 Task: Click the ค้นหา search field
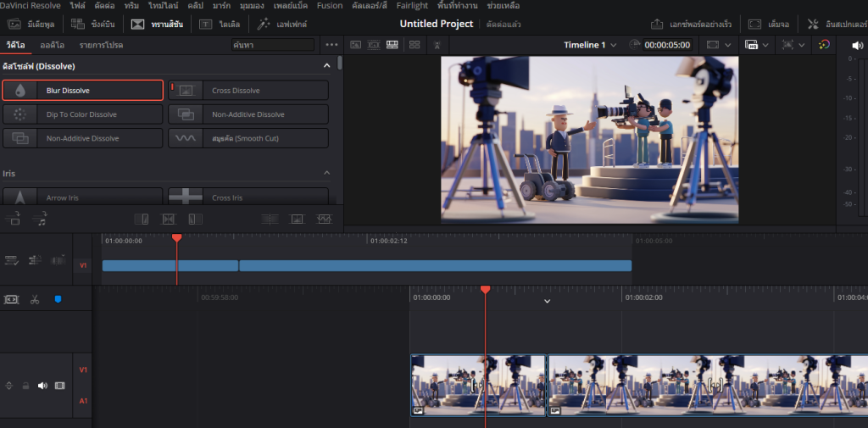tap(271, 44)
